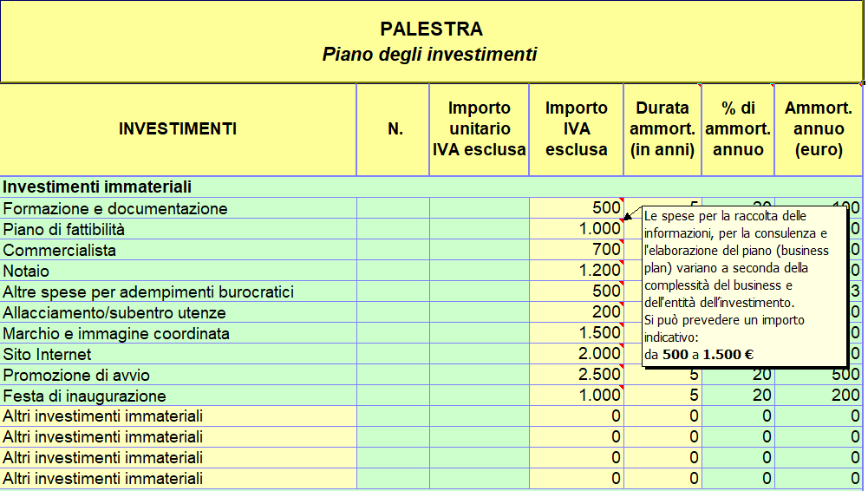Click 'Importo unitario IVA esclusa' header
The width and height of the screenshot is (868, 491).
(479, 129)
